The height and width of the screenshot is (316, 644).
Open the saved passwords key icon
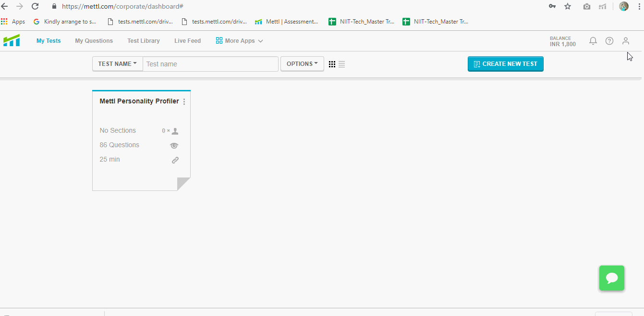(x=552, y=6)
